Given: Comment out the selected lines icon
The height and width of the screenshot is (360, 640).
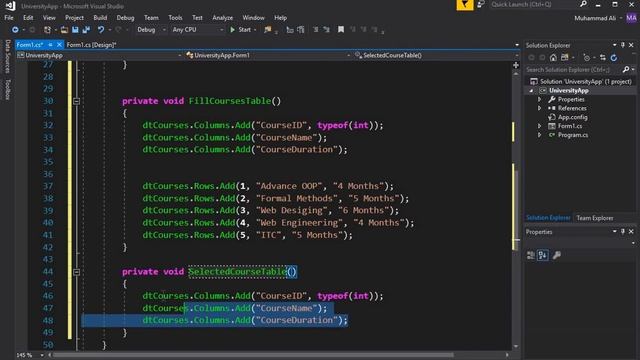Looking at the screenshot, I should (316, 30).
